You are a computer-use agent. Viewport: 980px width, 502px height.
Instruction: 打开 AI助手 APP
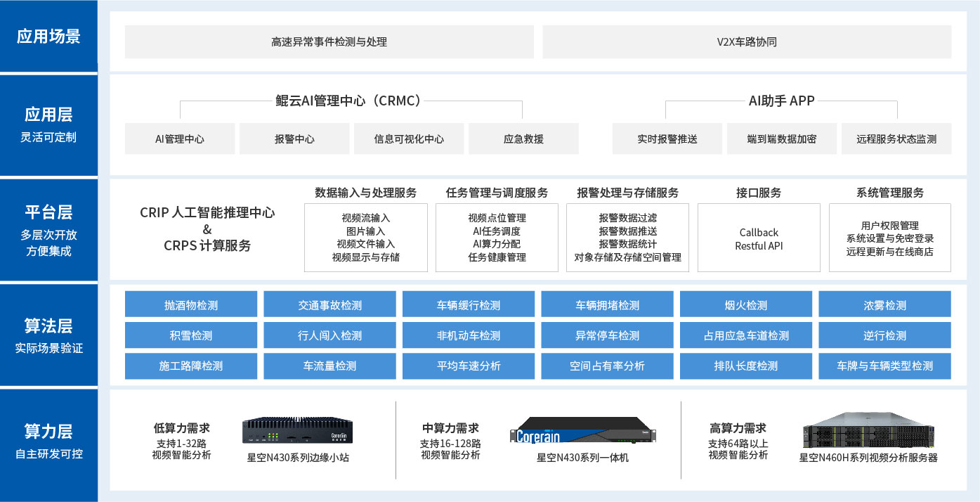[781, 100]
